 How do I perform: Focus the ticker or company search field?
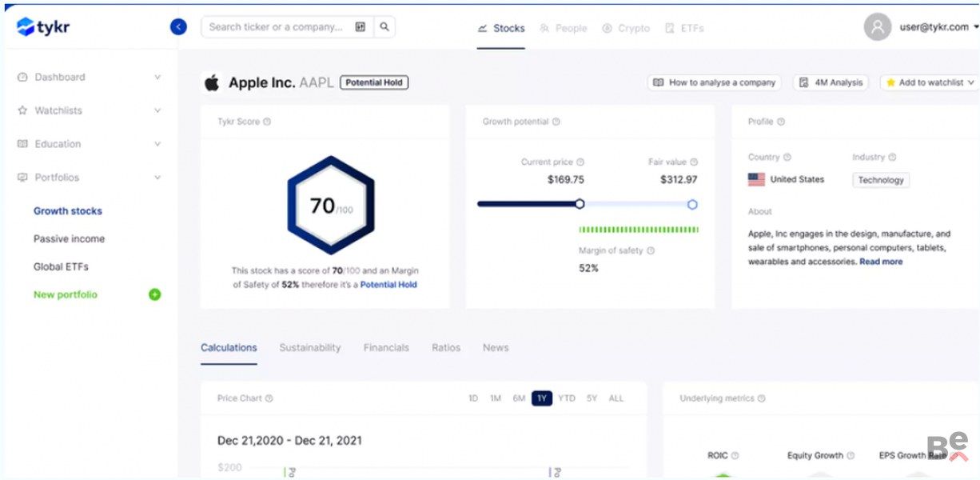tap(276, 27)
